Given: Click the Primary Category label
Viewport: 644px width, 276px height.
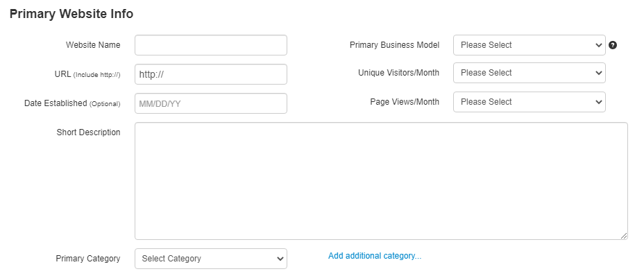Looking at the screenshot, I should 88,259.
